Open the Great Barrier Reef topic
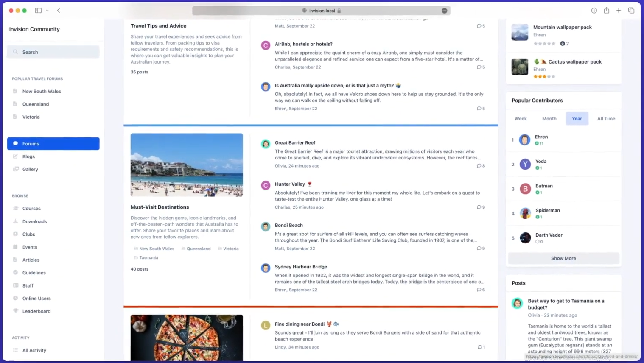 (295, 143)
